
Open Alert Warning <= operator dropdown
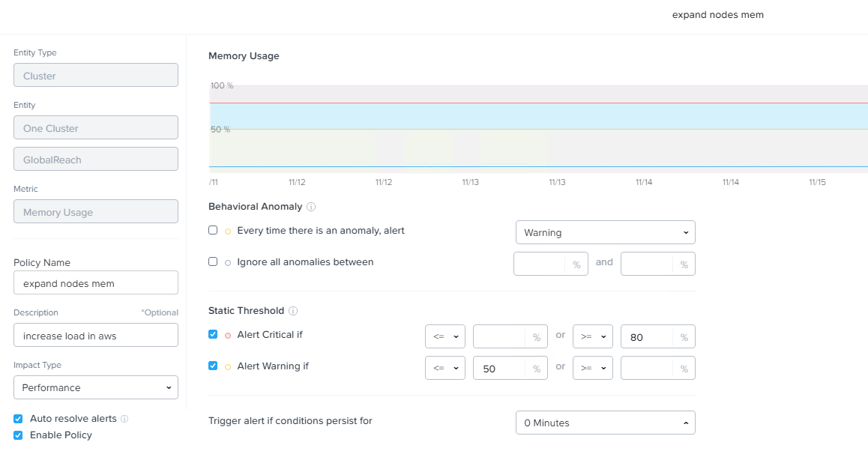pos(445,368)
